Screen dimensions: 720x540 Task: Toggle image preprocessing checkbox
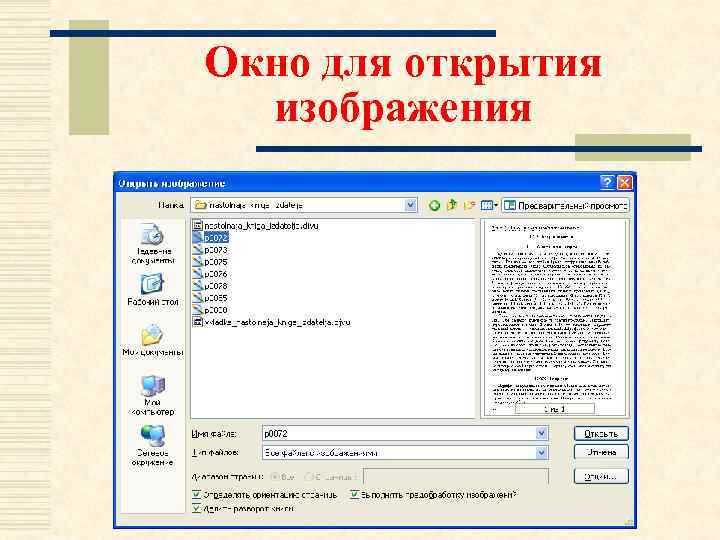(354, 495)
